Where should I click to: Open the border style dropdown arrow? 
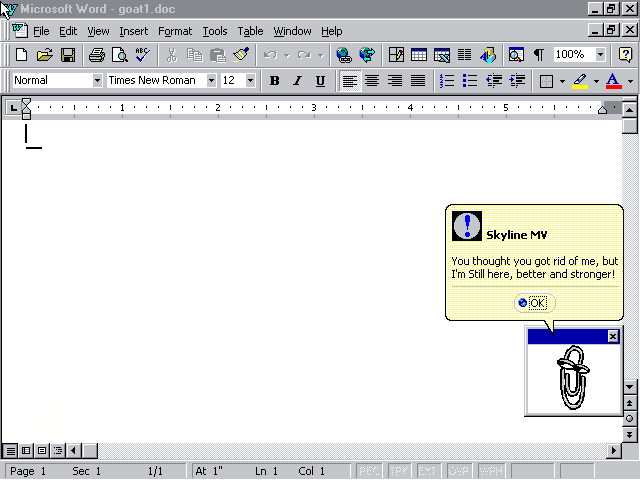click(562, 81)
